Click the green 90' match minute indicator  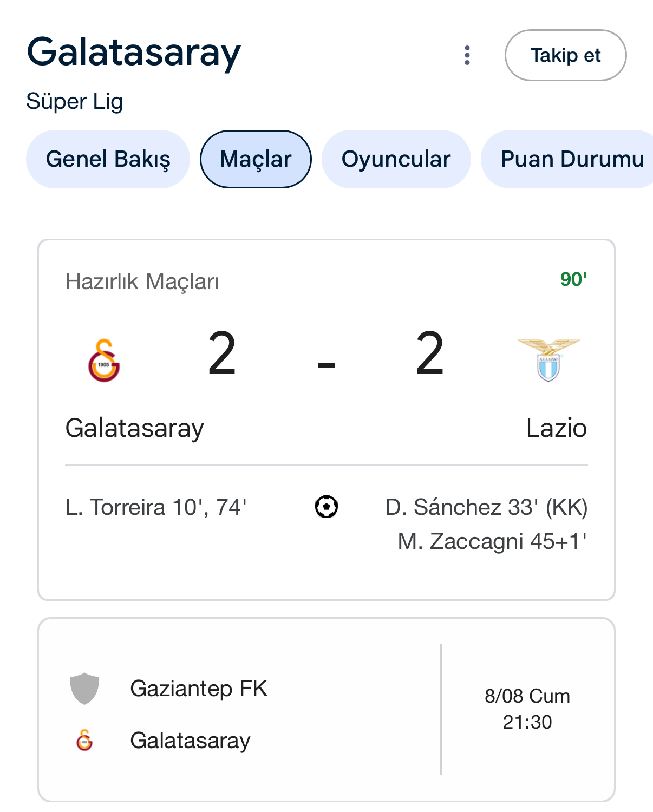573,279
